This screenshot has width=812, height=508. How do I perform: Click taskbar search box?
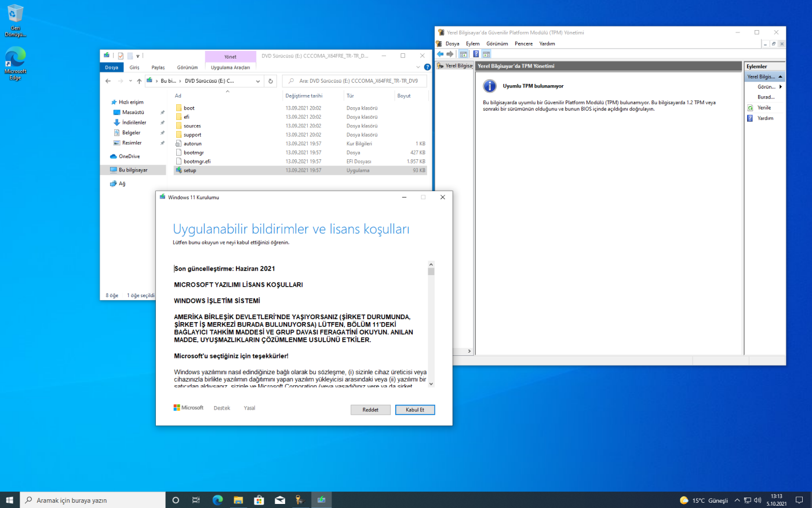click(x=93, y=500)
